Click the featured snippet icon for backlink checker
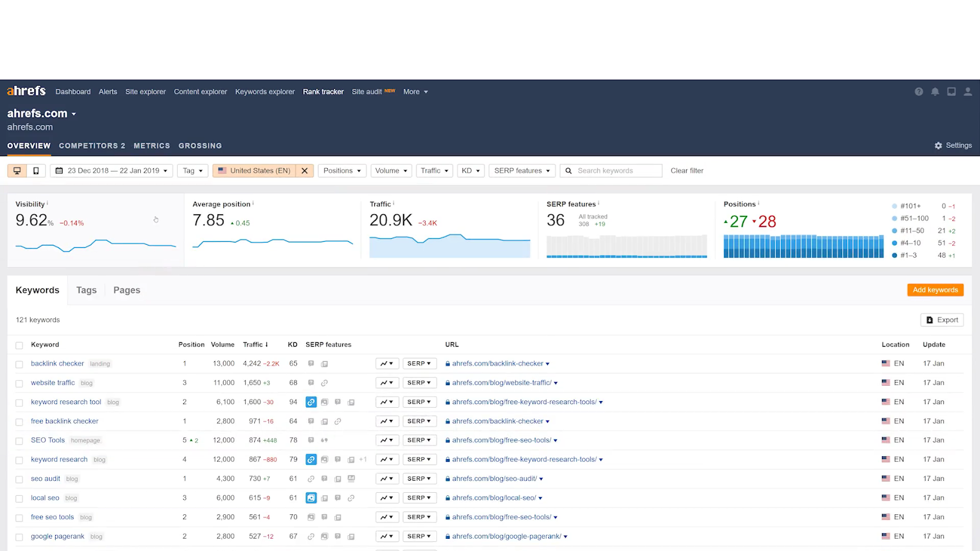This screenshot has height=551, width=980. coord(311,364)
